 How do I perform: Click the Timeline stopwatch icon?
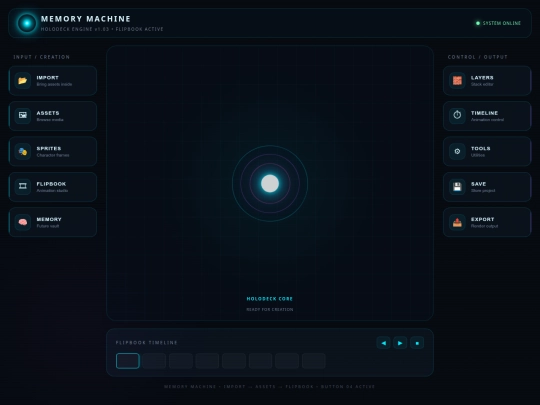click(457, 116)
